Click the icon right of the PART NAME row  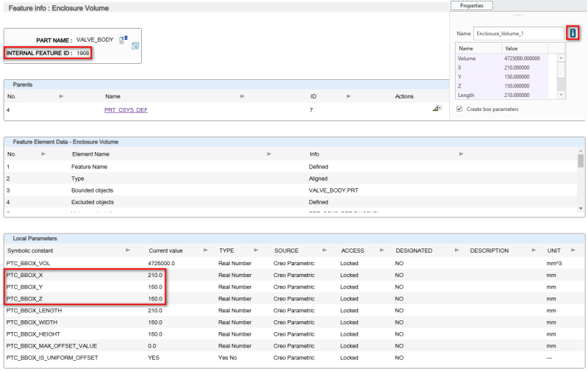point(135,46)
